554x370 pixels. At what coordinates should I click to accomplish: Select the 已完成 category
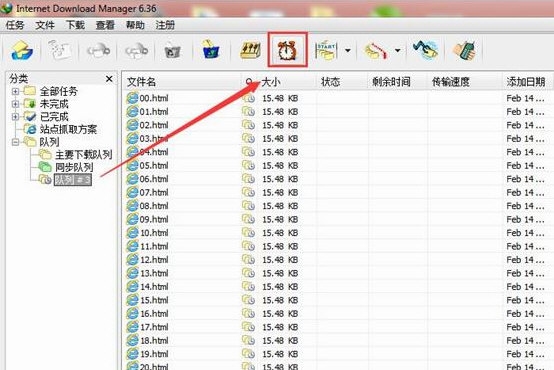point(54,117)
